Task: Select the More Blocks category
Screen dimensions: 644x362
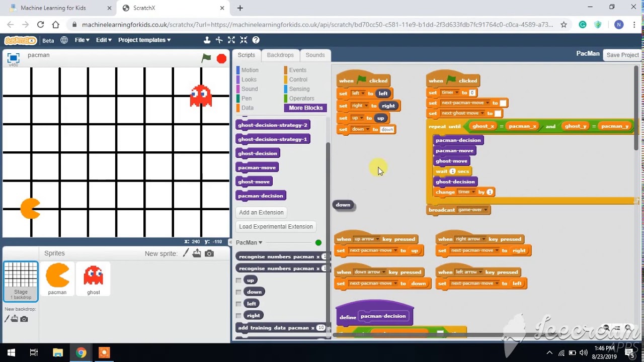Action: [305, 108]
